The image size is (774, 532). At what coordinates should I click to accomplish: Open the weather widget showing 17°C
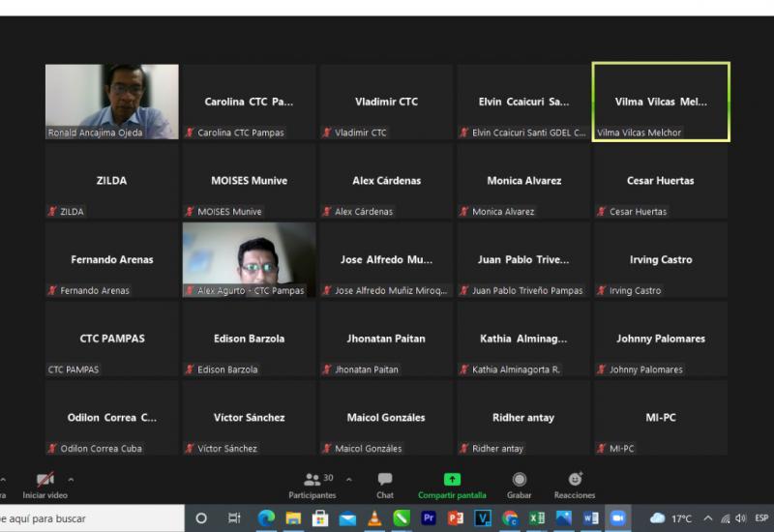click(671, 518)
